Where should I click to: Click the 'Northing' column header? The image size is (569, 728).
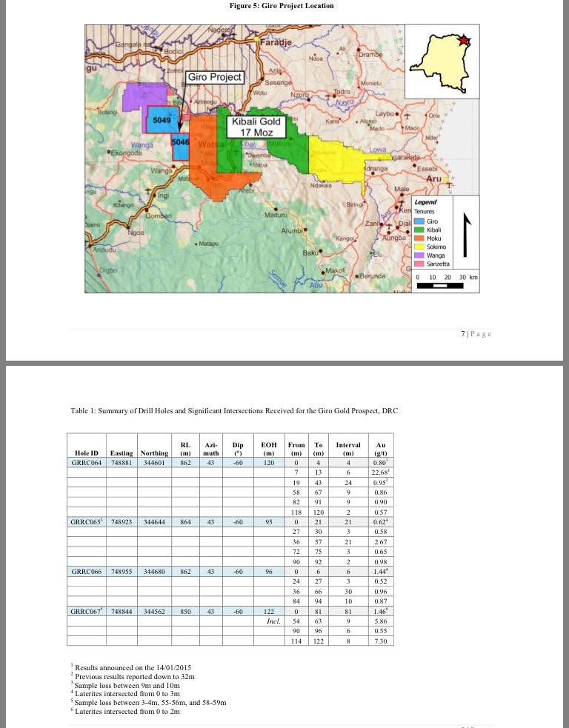(x=154, y=453)
